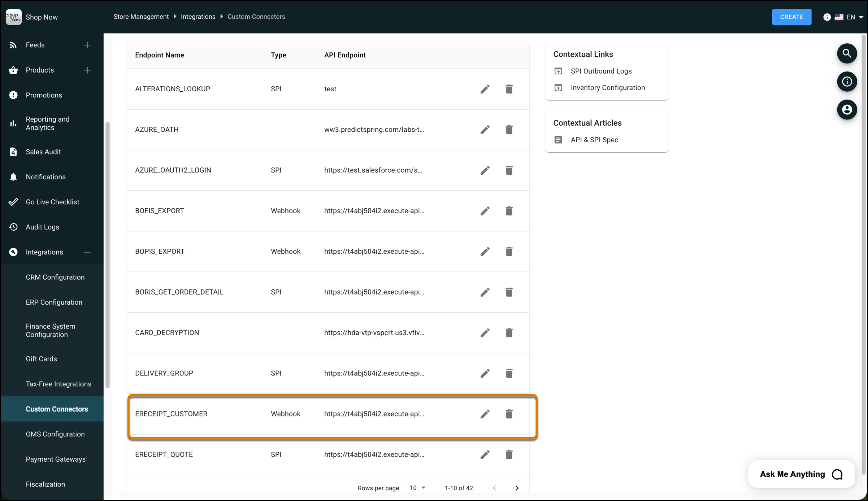The width and height of the screenshot is (868, 501).
Task: Select Payment Gateways submenu item
Action: point(56,459)
